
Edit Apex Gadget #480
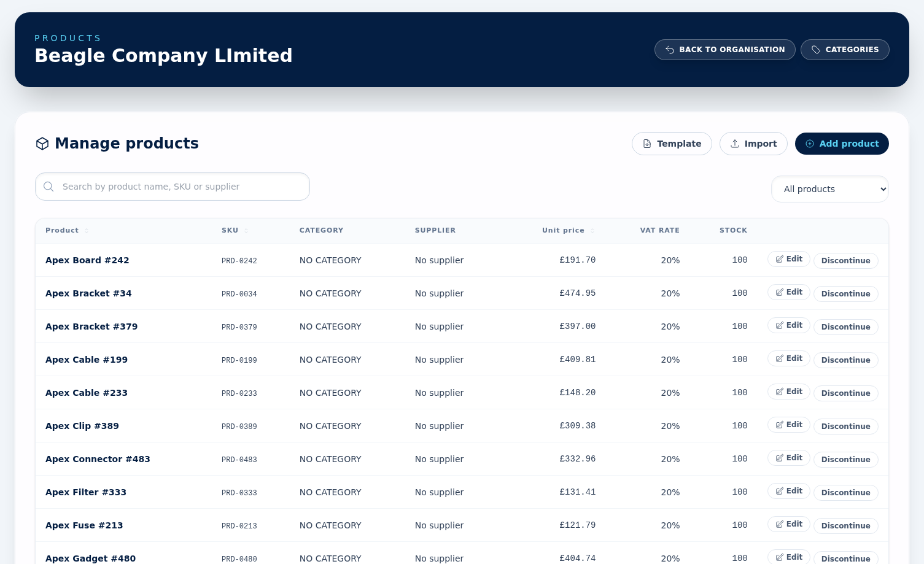click(789, 557)
